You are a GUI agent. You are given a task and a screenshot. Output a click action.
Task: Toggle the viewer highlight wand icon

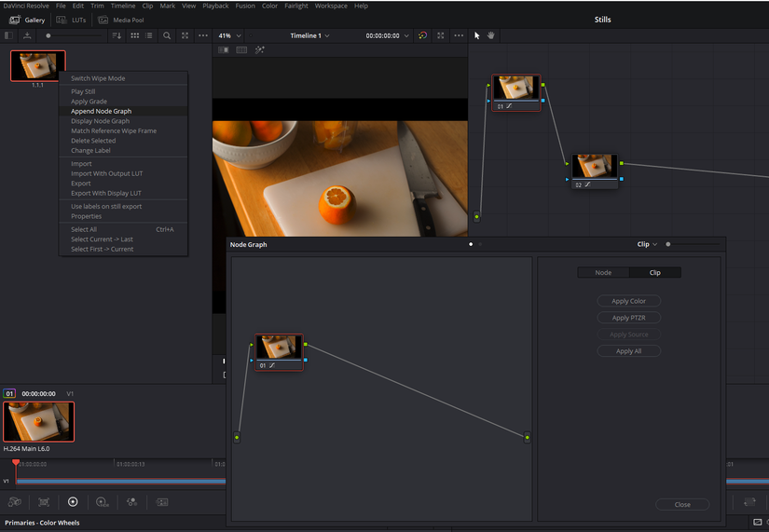[x=259, y=49]
